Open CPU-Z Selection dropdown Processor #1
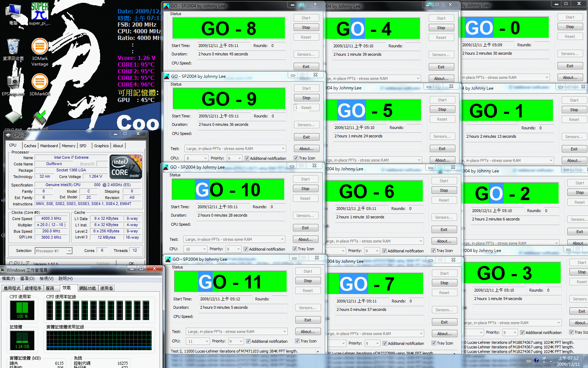 54,251
